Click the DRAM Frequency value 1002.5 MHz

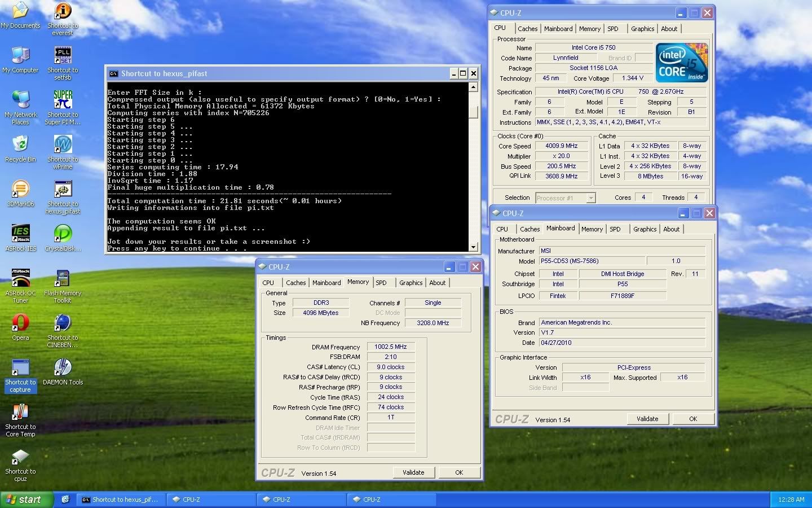click(391, 347)
